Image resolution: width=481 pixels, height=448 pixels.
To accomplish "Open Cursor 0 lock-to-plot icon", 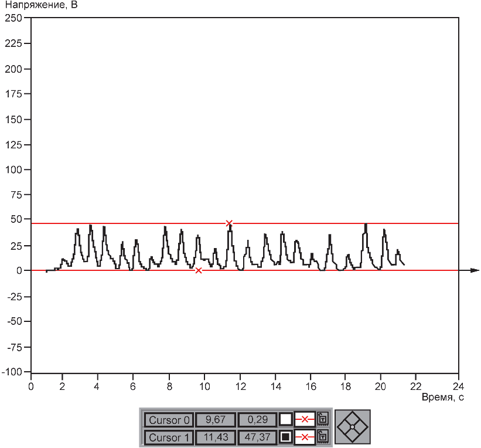I will pyautogui.click(x=323, y=419).
